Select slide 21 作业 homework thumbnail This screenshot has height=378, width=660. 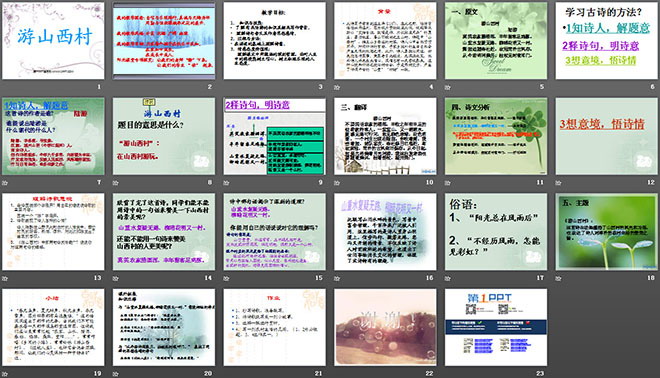click(x=274, y=327)
